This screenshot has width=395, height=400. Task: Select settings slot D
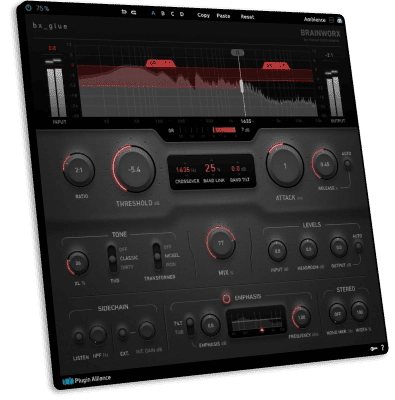(x=182, y=14)
